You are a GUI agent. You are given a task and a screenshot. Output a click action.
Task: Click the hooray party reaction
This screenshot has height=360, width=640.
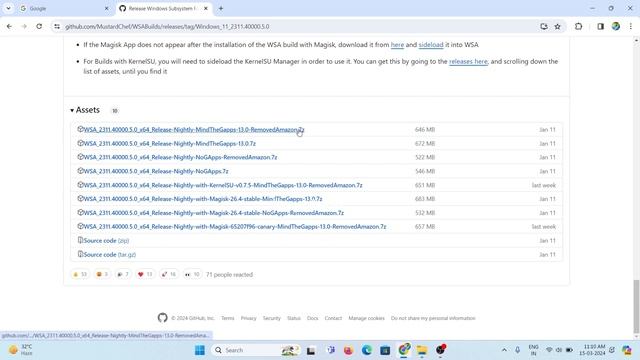tap(123, 275)
